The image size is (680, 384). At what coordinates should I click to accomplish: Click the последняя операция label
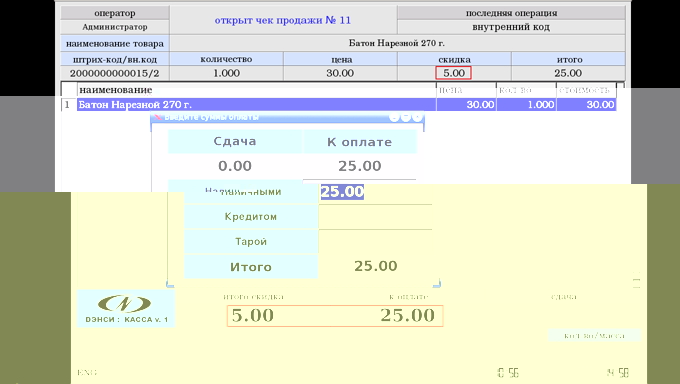click(511, 13)
